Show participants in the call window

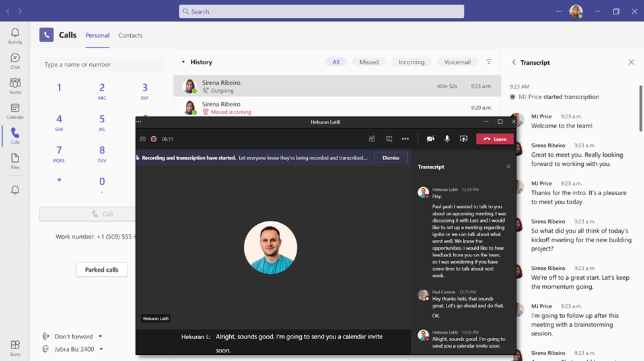372,139
